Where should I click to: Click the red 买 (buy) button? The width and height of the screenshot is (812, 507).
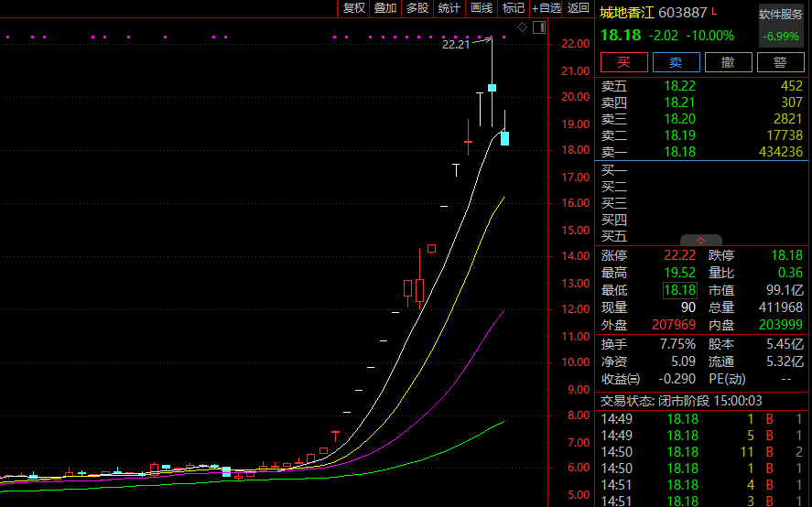(x=623, y=62)
